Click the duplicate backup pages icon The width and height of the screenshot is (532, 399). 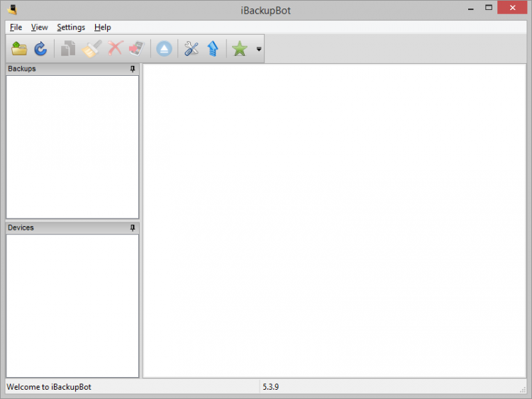pyautogui.click(x=68, y=48)
